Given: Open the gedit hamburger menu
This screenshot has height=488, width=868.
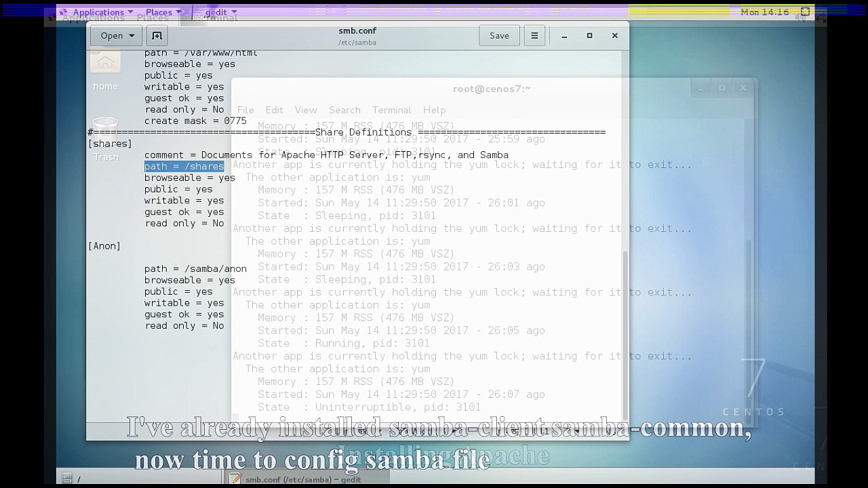Looking at the screenshot, I should 534,36.
